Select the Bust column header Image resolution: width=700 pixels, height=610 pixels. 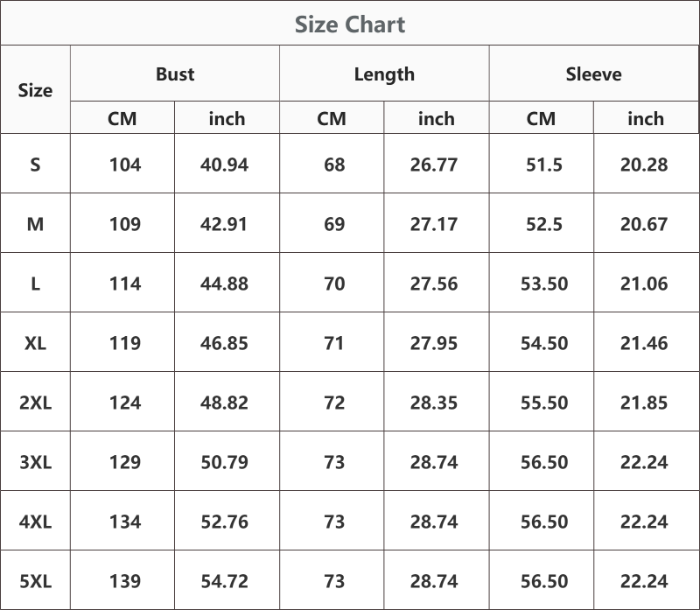tap(175, 74)
